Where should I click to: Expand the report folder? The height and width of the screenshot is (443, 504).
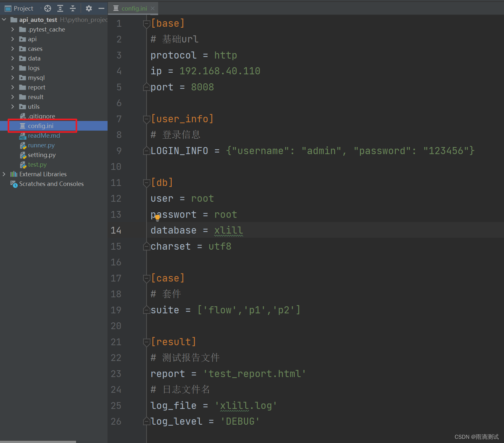pos(13,87)
